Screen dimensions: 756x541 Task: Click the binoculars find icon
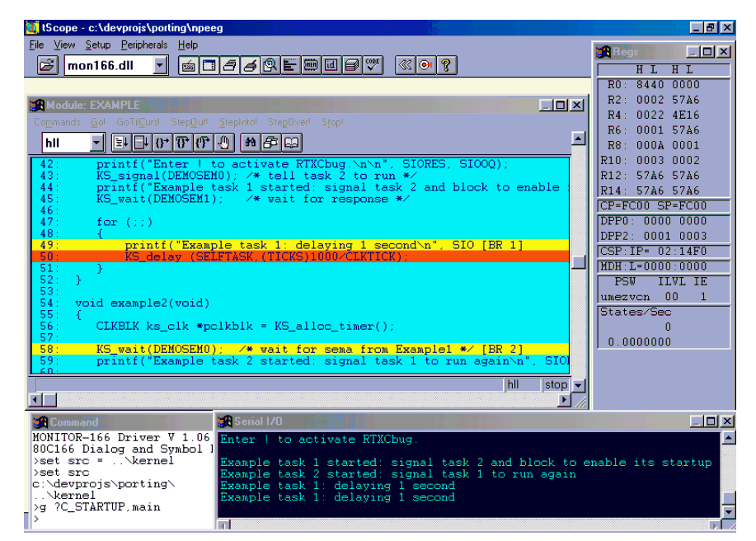click(251, 143)
